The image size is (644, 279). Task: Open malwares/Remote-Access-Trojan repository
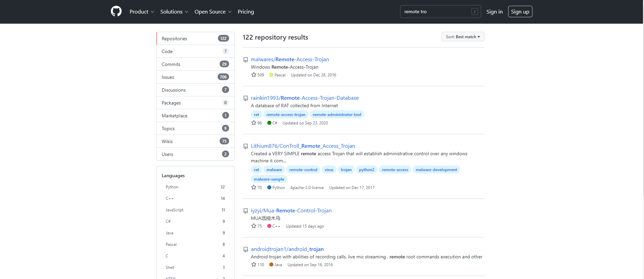[290, 60]
